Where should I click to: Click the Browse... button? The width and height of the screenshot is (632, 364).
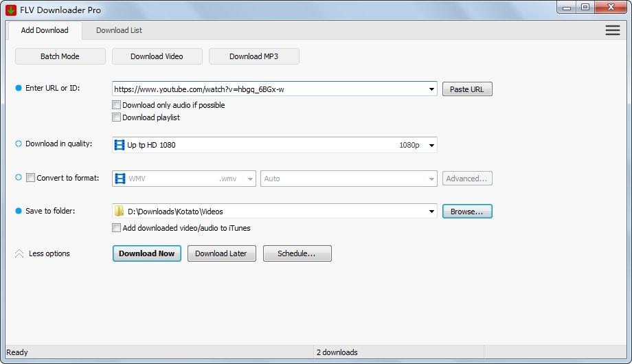467,212
